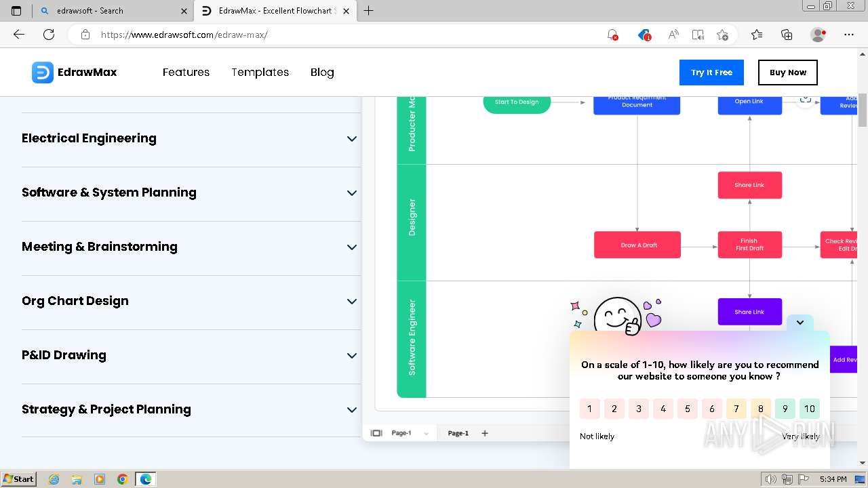The height and width of the screenshot is (488, 868).
Task: Switch to the edrawsoft Search tab
Action: 114,11
